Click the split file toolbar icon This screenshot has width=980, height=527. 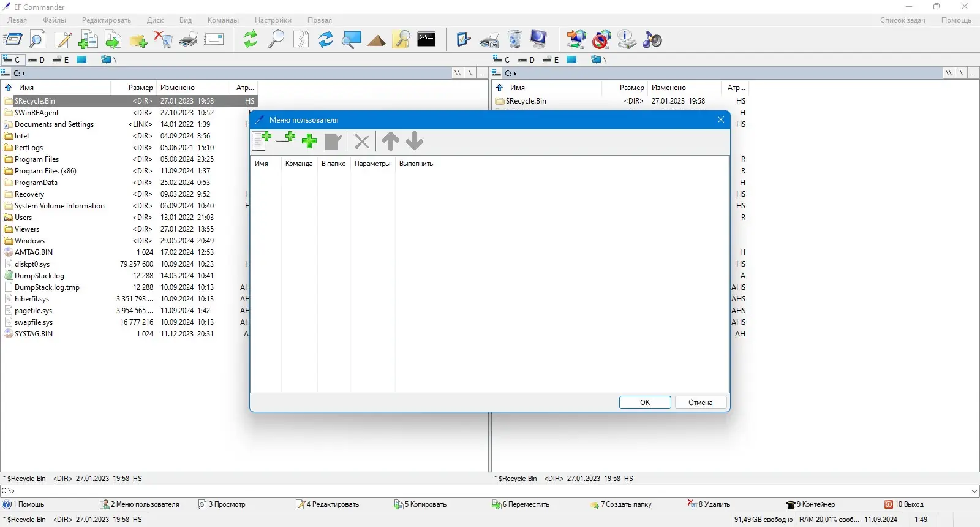pos(301,40)
